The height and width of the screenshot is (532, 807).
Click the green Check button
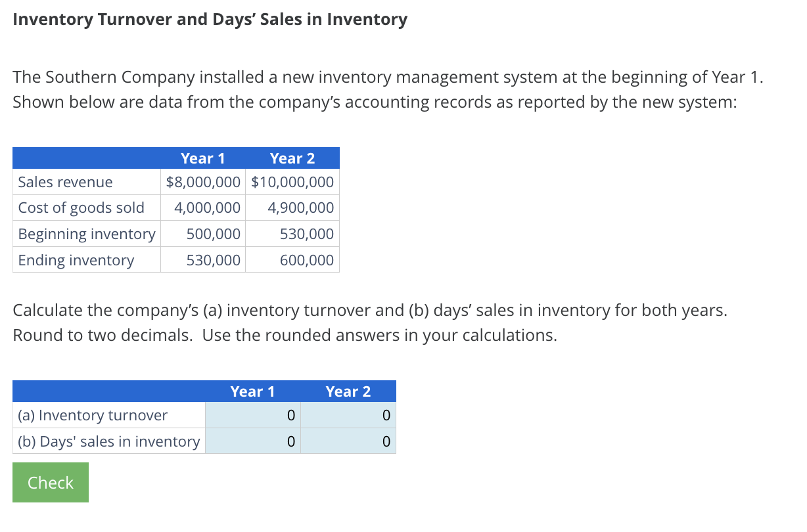coord(50,482)
